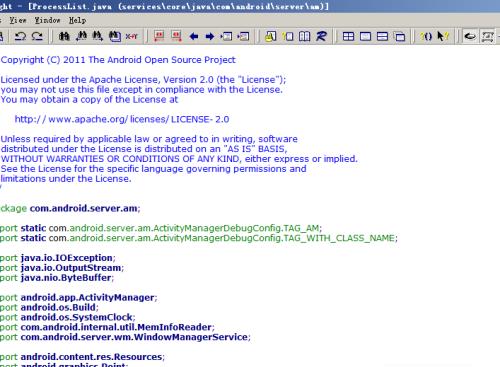Screen dimensions: 500x367
Task: Click the android.os.Build import
Action: 49,308
